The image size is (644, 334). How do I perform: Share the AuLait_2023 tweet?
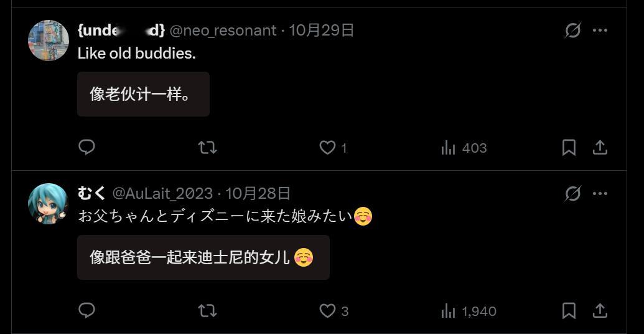[x=600, y=311]
